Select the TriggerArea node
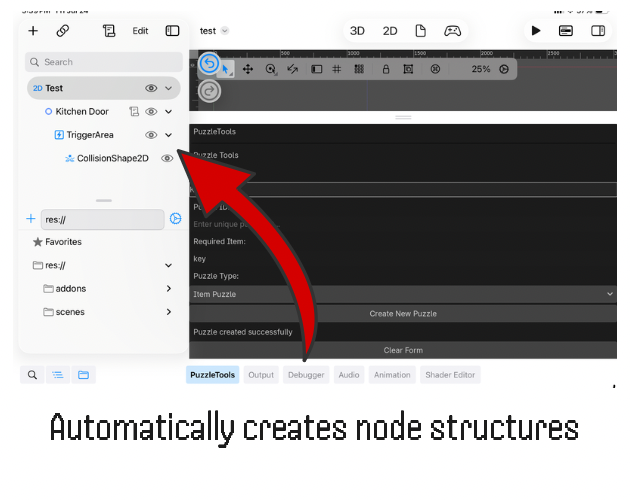The height and width of the screenshot is (500, 630). [90, 135]
